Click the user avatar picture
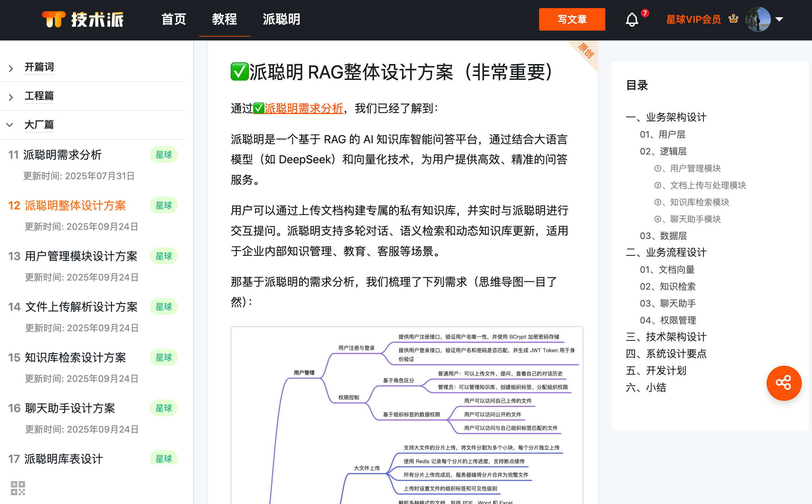This screenshot has height=504, width=812. (757, 19)
